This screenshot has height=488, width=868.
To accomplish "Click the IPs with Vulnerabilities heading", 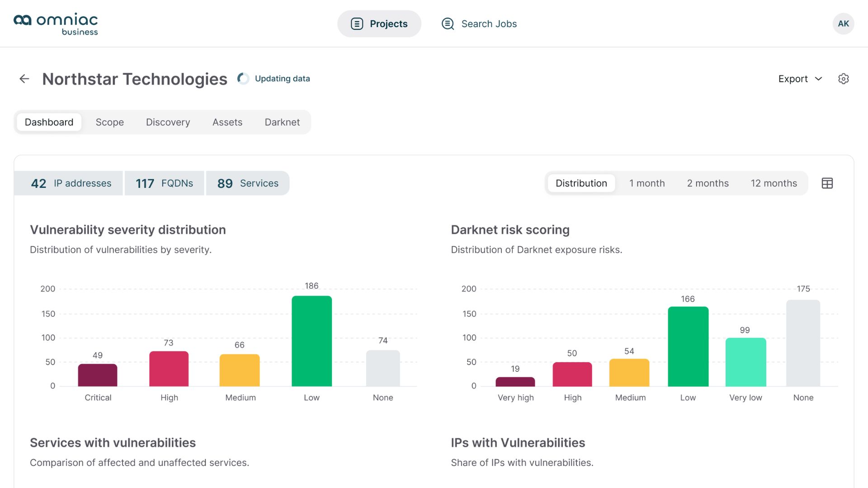I will click(518, 443).
